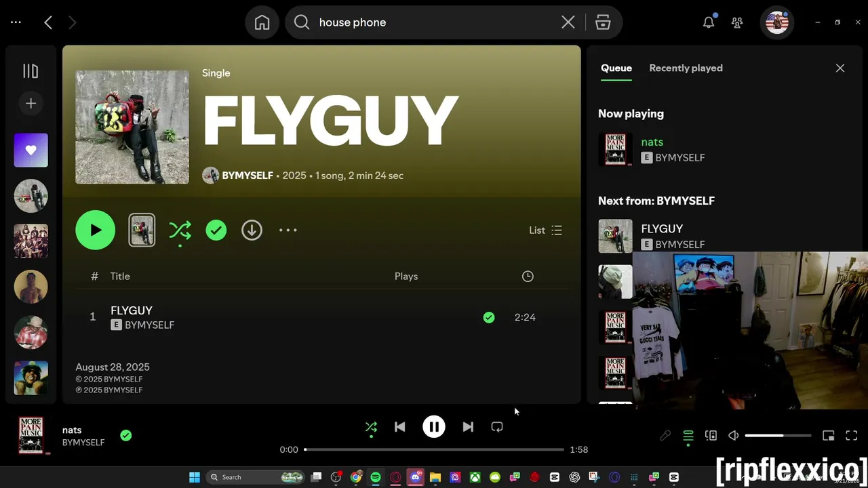Mute with the volume speaker icon

point(733,436)
